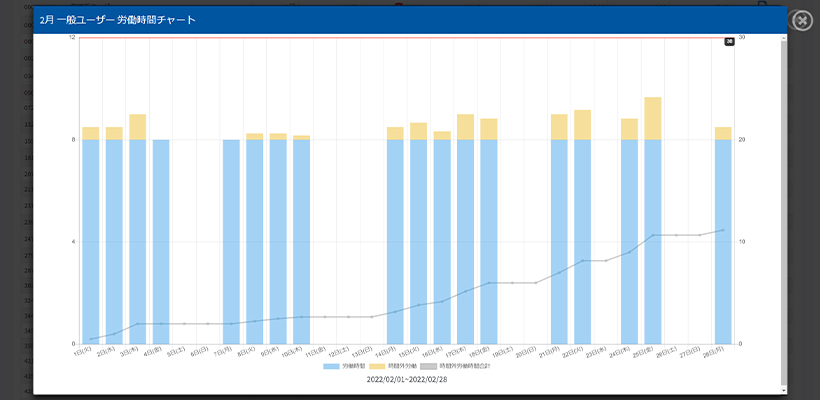Click the blue 労働時間 legend color box
The height and width of the screenshot is (400, 820).
331,368
